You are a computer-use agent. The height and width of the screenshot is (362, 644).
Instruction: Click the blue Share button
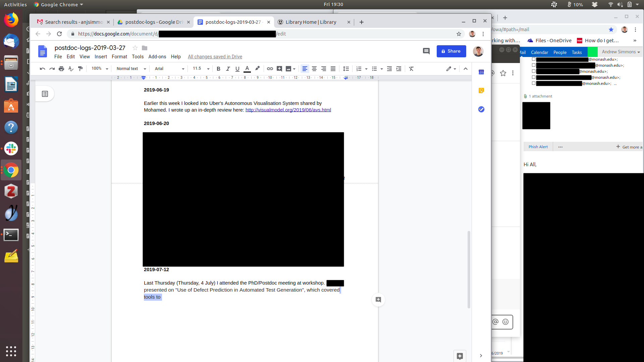451,51
